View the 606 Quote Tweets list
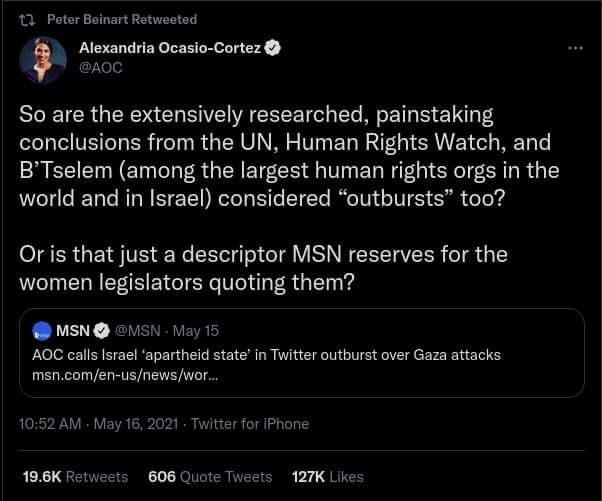The width and height of the screenshot is (602, 501). click(210, 477)
